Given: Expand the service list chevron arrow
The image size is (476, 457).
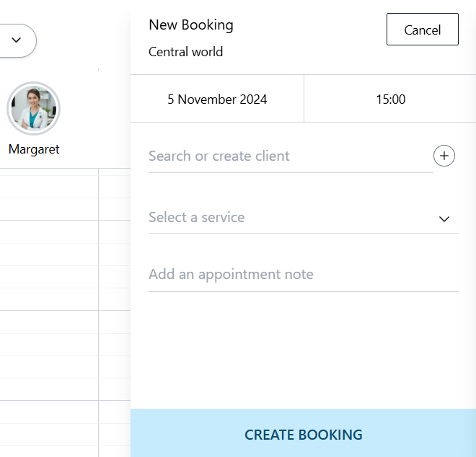Looking at the screenshot, I should (x=444, y=219).
